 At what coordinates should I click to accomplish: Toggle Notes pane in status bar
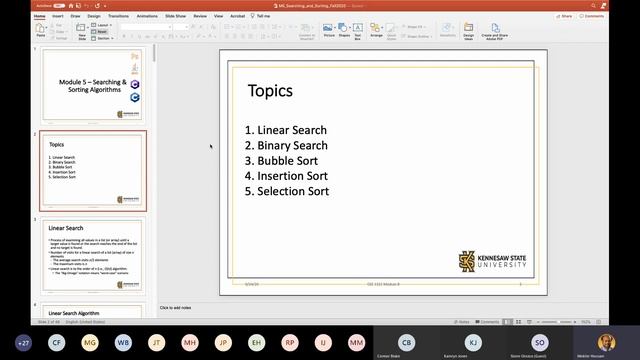click(x=462, y=322)
